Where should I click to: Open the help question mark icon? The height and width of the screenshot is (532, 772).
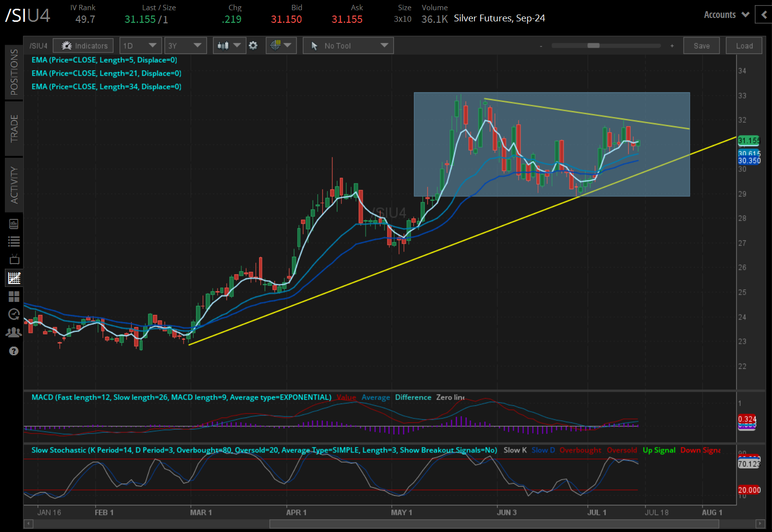point(14,351)
